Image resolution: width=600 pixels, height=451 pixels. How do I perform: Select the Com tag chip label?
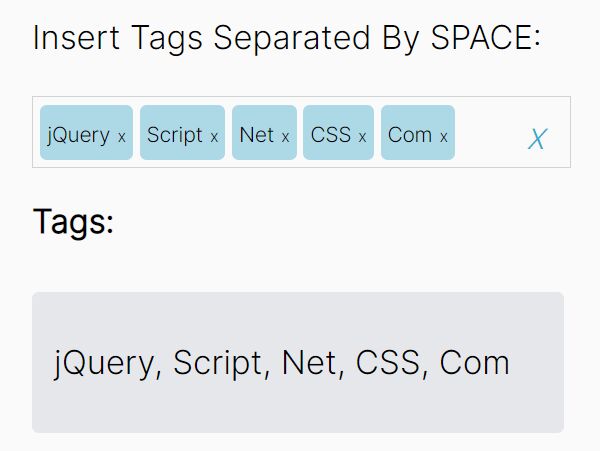[410, 135]
